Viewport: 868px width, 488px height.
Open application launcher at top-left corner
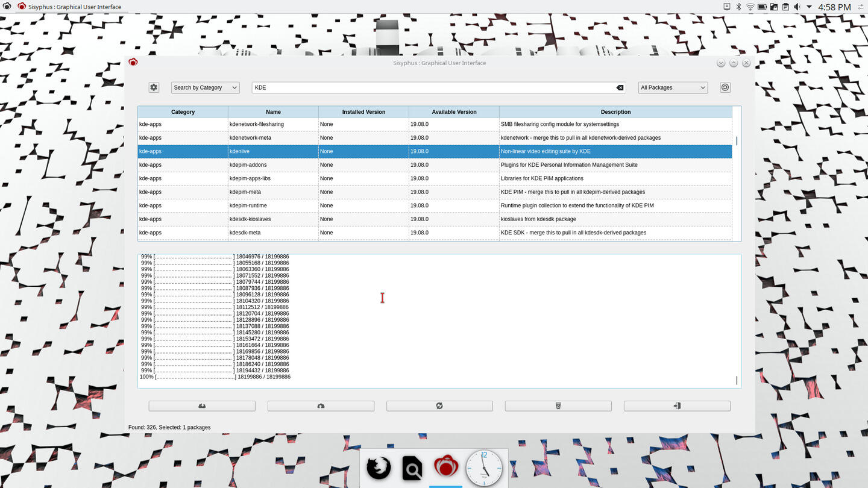pos(7,7)
